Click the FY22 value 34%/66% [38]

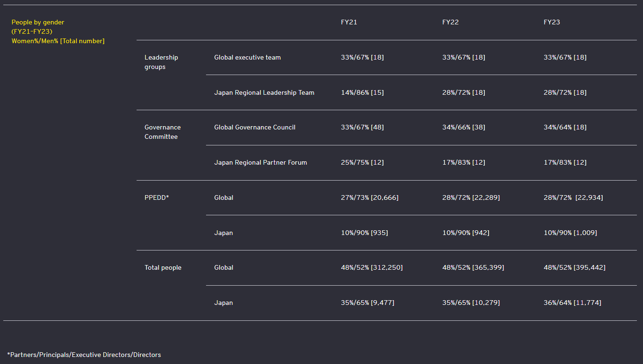coord(463,128)
